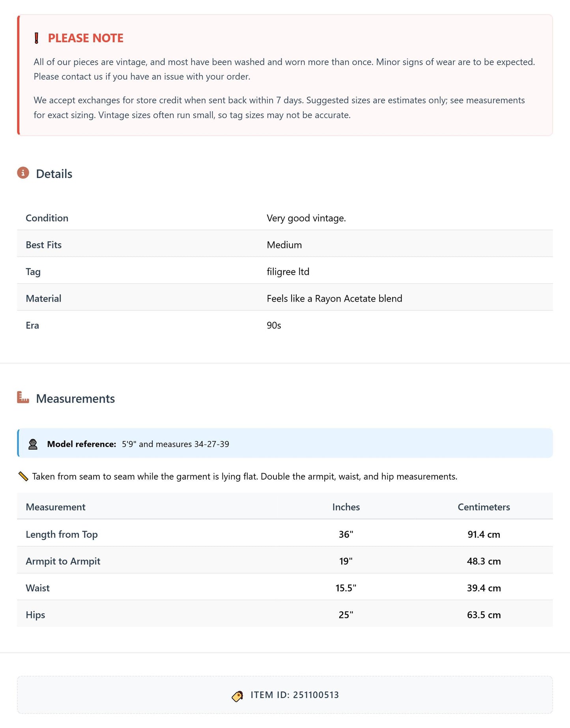Viewport: 570px width, 728px height.
Task: Click the Details info circle icon
Action: click(x=23, y=173)
